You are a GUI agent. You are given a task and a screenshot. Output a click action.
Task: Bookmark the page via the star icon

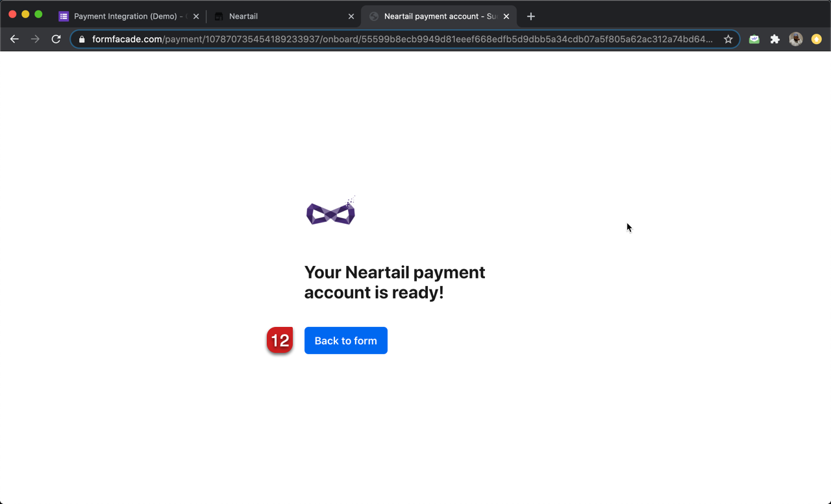[x=728, y=39]
